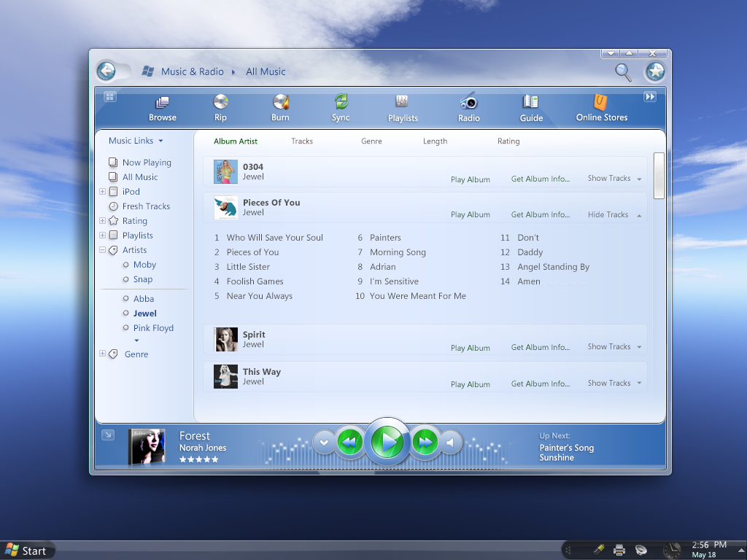This screenshot has width=747, height=560.
Task: Select the Rip disc icon
Action: tap(220, 101)
